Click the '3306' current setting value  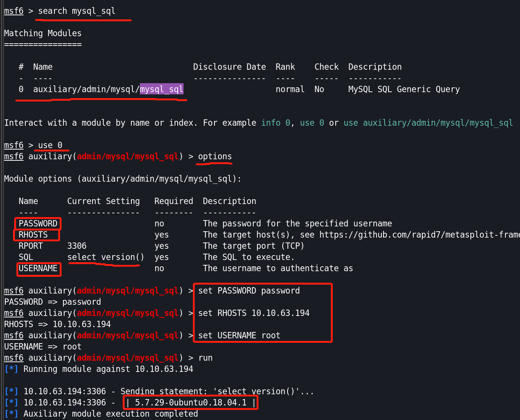77,246
